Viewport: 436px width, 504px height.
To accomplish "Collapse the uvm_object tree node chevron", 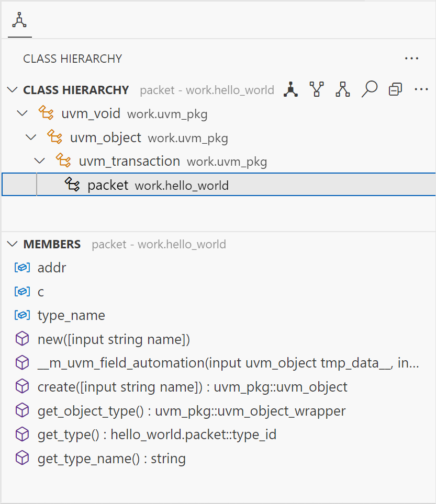I will [x=31, y=138].
